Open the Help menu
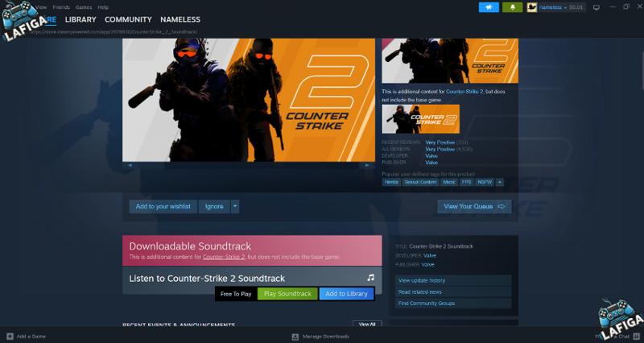 103,7
